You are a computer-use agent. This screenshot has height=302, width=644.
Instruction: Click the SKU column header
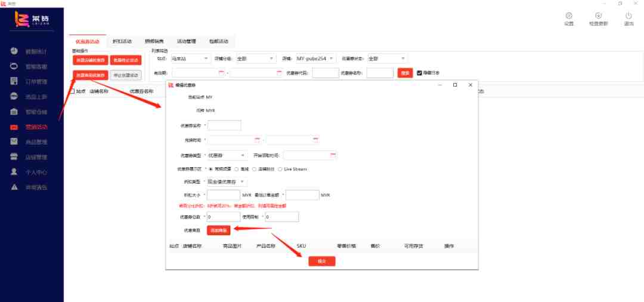point(301,246)
